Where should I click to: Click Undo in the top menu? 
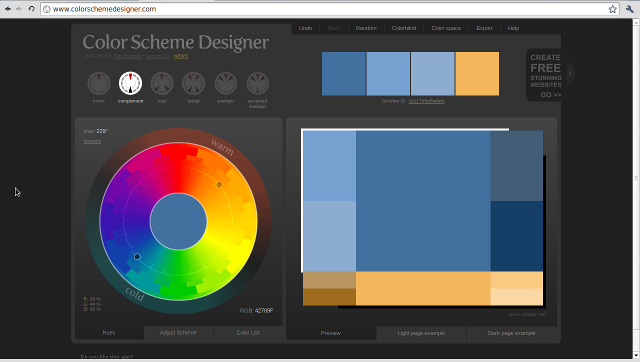pos(305,28)
